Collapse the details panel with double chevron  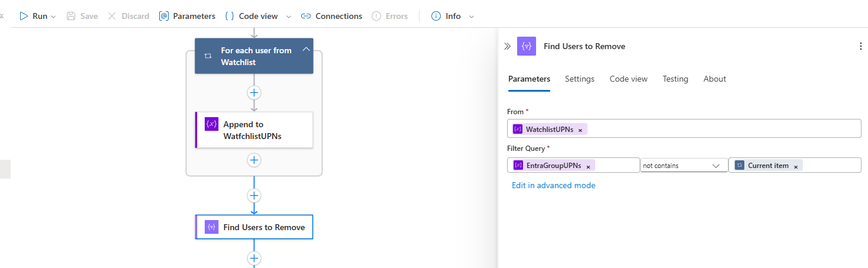[507, 46]
